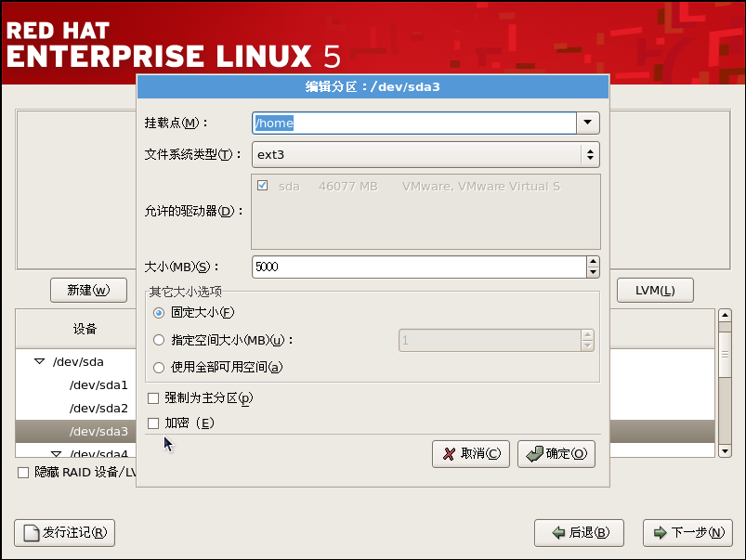Click the confirm icon on OK button
Viewport: 746px width, 560px height.
coord(535,454)
